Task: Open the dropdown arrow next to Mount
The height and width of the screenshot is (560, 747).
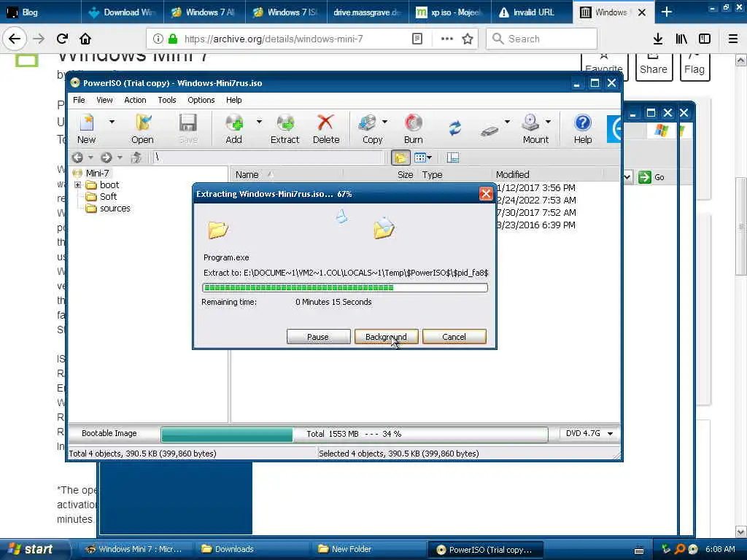Action: tap(549, 122)
